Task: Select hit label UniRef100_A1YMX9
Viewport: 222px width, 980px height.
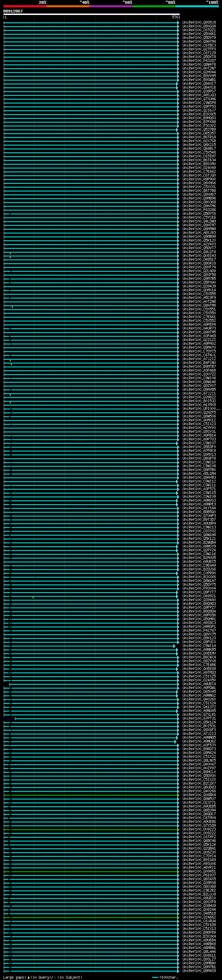Action: click(x=199, y=405)
